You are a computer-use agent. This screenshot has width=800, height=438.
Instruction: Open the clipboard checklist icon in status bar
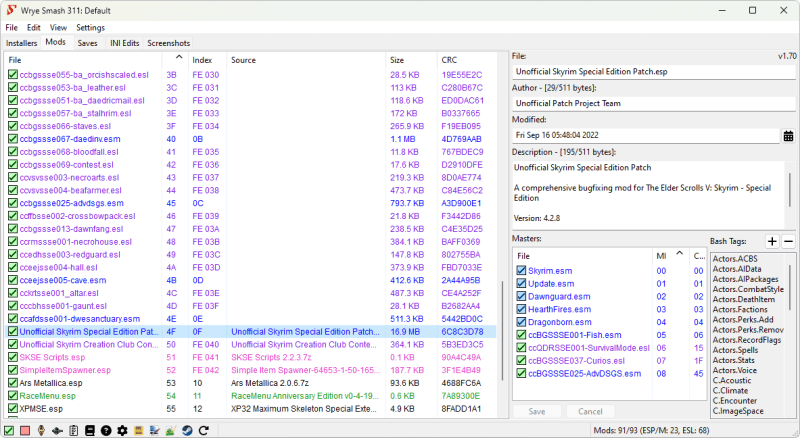(73, 430)
